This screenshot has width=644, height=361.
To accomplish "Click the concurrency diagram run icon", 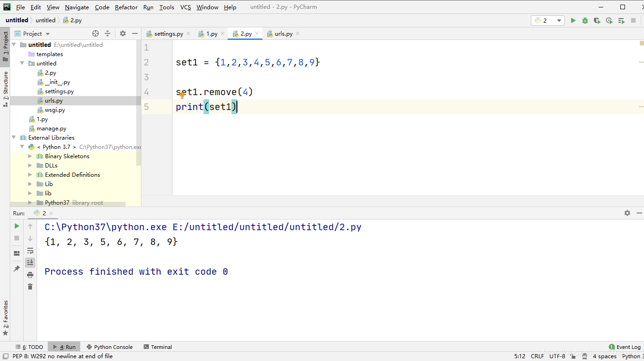I will tap(621, 20).
